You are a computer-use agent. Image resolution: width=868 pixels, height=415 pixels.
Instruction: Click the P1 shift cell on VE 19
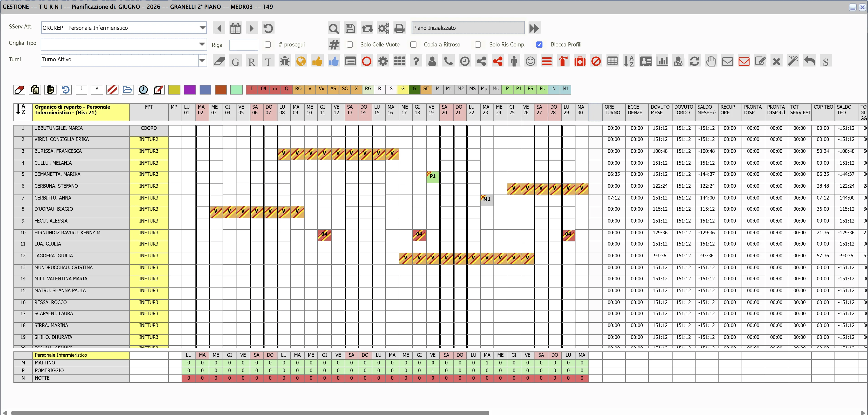coord(433,177)
